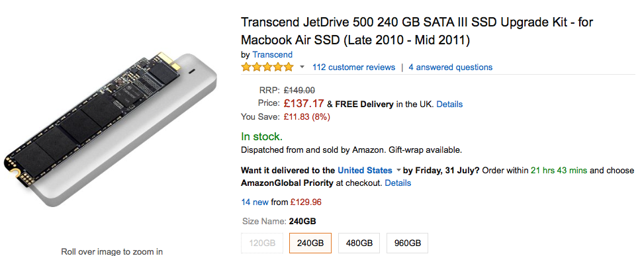Select United States delivery destination link

pyautogui.click(x=365, y=170)
